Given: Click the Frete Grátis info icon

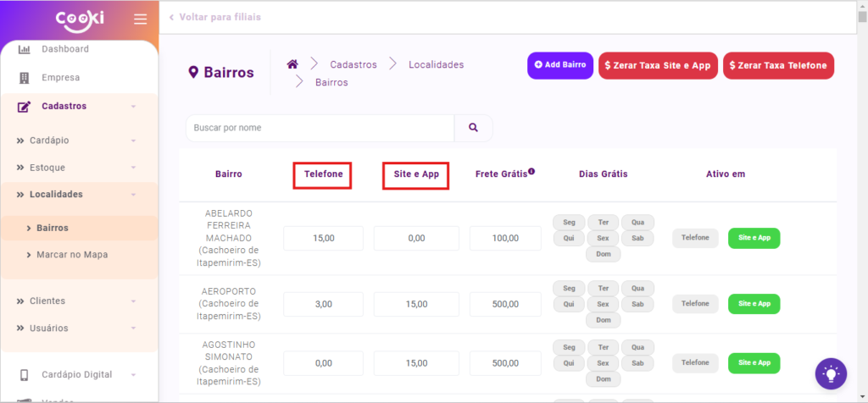Looking at the screenshot, I should click(x=531, y=172).
